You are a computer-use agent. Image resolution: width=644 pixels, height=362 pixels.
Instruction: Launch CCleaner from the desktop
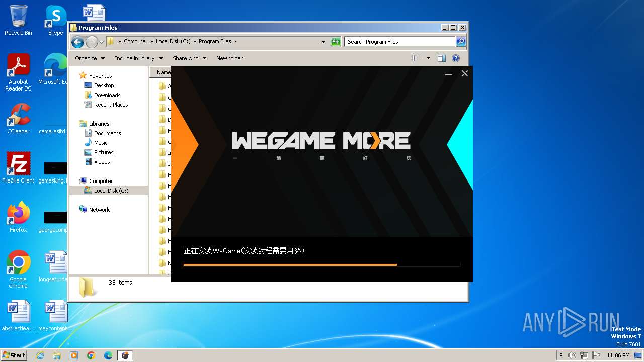(x=18, y=119)
